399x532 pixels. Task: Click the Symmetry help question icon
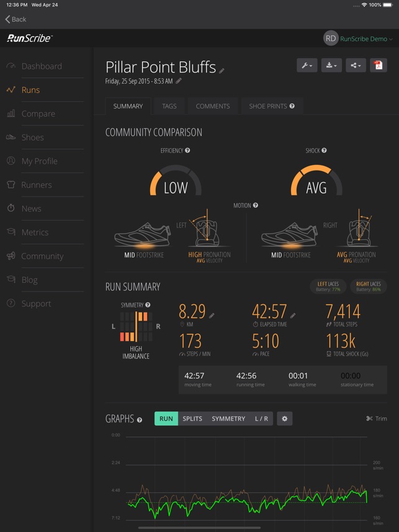tap(148, 304)
